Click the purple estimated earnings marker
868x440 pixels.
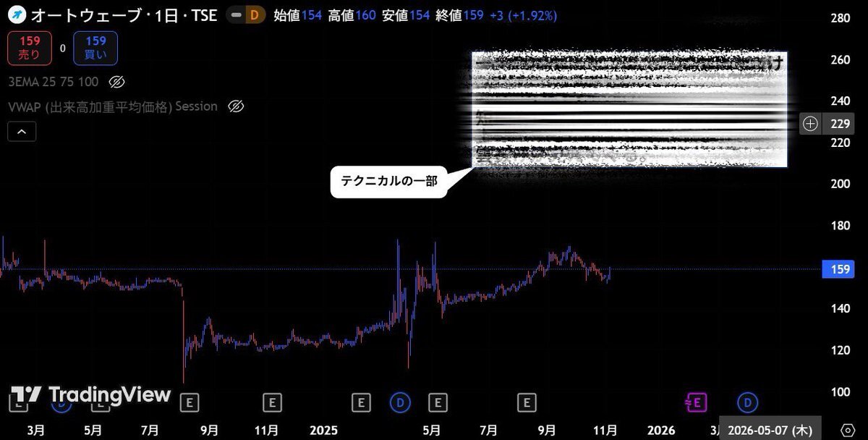(697, 402)
